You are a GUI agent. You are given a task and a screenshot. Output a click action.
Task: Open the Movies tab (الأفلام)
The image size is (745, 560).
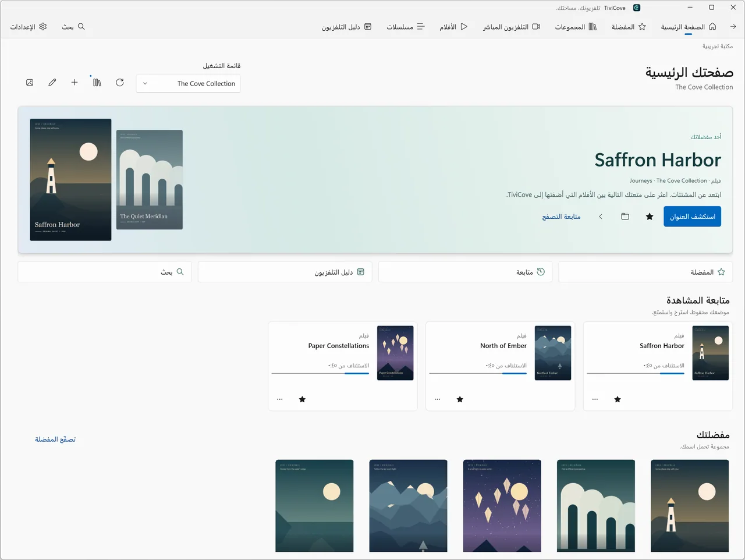point(453,27)
